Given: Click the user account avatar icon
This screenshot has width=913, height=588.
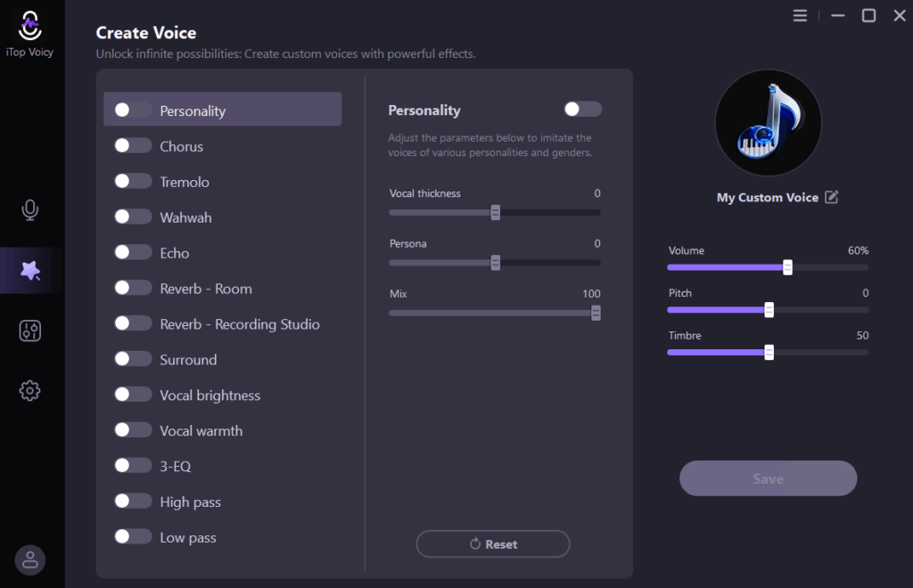Looking at the screenshot, I should [x=30, y=559].
